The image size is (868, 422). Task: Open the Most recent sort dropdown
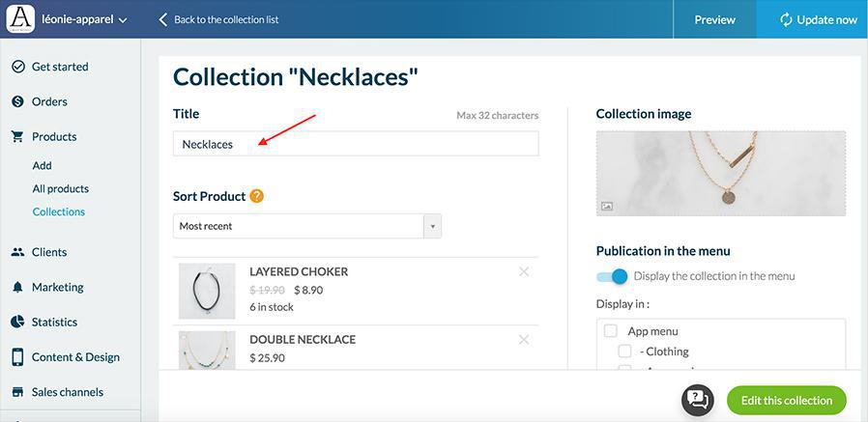click(307, 226)
